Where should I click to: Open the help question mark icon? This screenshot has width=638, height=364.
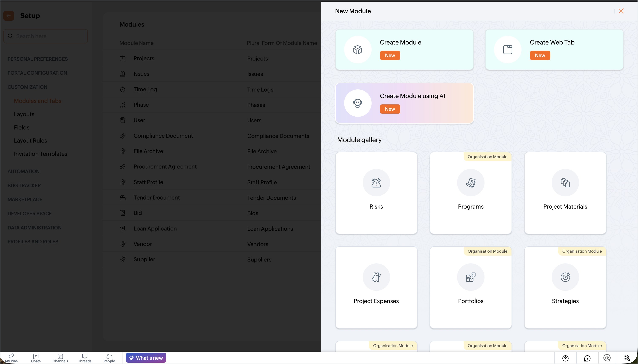587,358
